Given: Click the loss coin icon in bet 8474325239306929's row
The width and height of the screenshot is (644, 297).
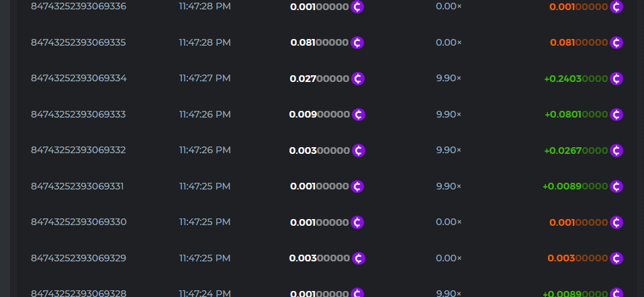Looking at the screenshot, I should point(616,258).
